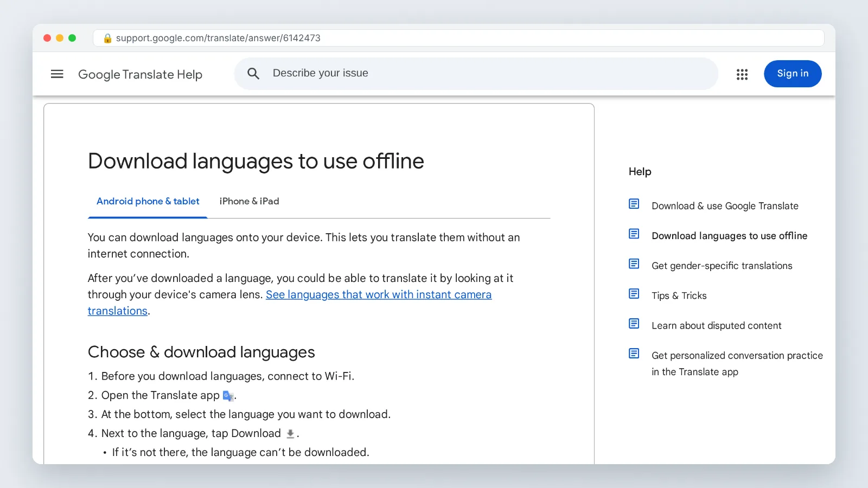
Task: Minimize window with yellow button
Action: tap(60, 38)
